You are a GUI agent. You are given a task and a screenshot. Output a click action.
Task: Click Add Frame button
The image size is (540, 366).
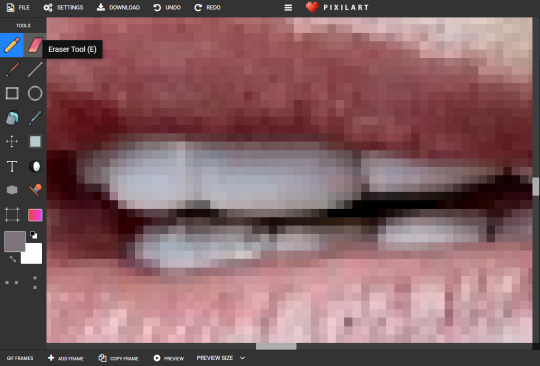[66, 358]
